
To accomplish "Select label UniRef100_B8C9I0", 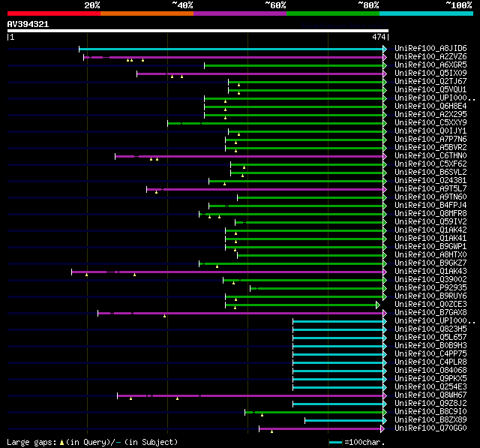I will pyautogui.click(x=430, y=412).
